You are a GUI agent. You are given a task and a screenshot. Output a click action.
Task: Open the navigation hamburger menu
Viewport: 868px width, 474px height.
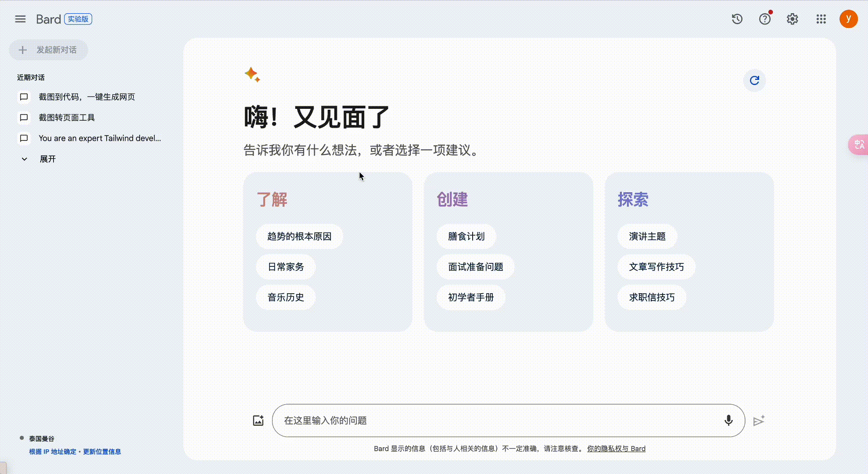tap(20, 19)
